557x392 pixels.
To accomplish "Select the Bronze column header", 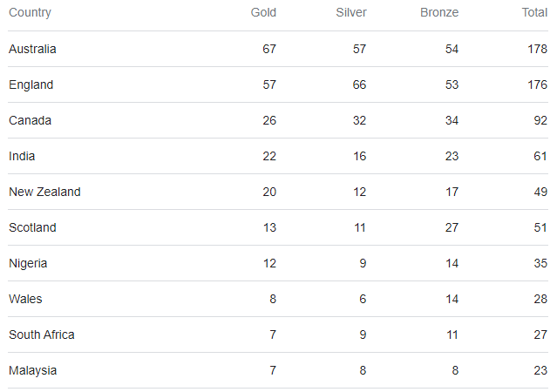I will pyautogui.click(x=438, y=13).
